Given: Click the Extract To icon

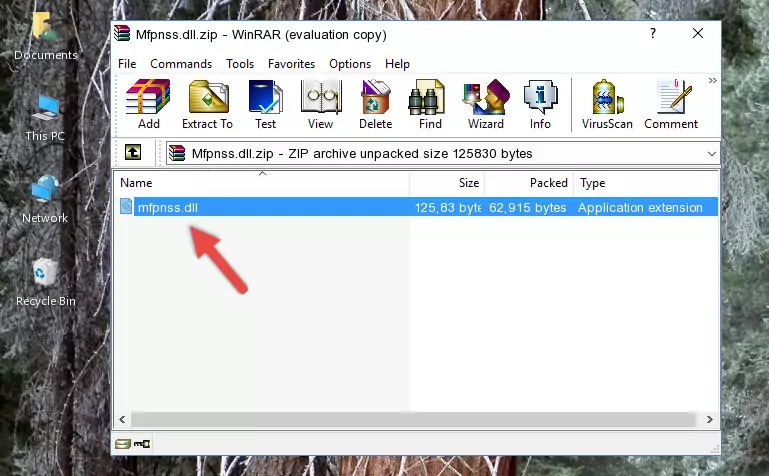Looking at the screenshot, I should tap(207, 104).
